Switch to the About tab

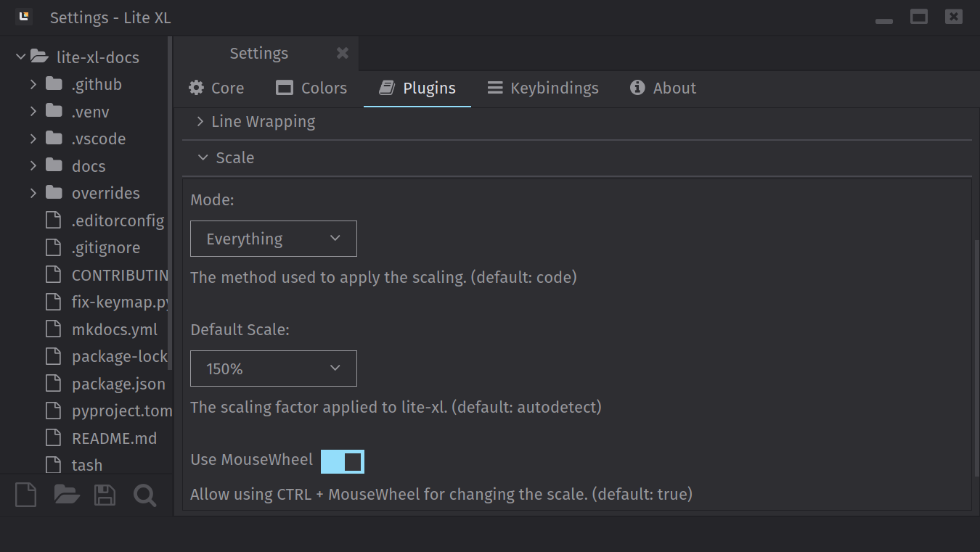[x=663, y=88]
